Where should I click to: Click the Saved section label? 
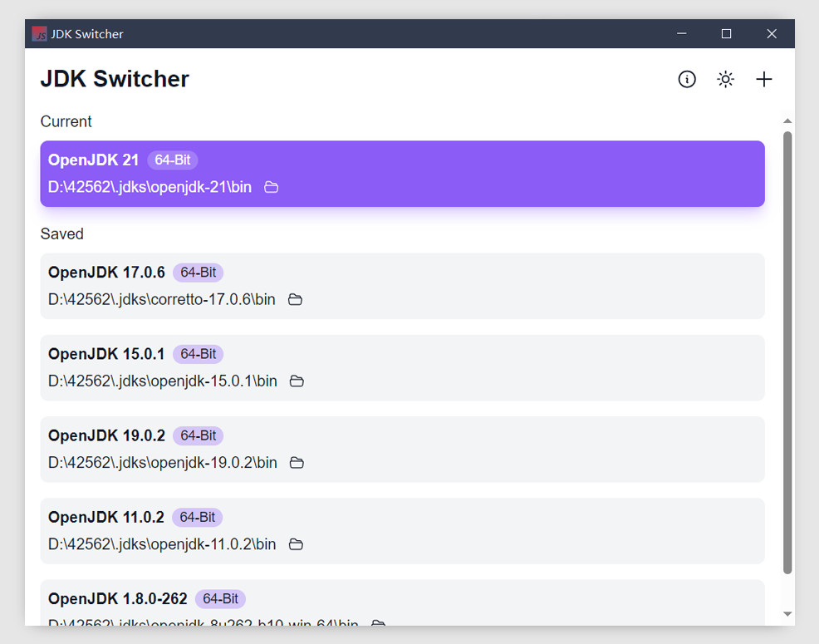pyautogui.click(x=61, y=234)
